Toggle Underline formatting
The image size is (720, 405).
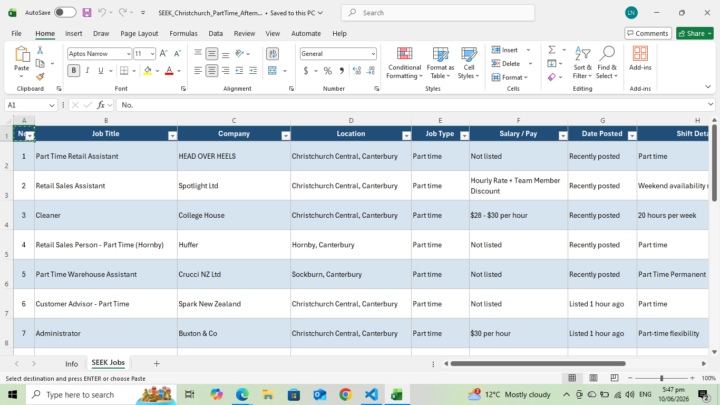(x=101, y=71)
